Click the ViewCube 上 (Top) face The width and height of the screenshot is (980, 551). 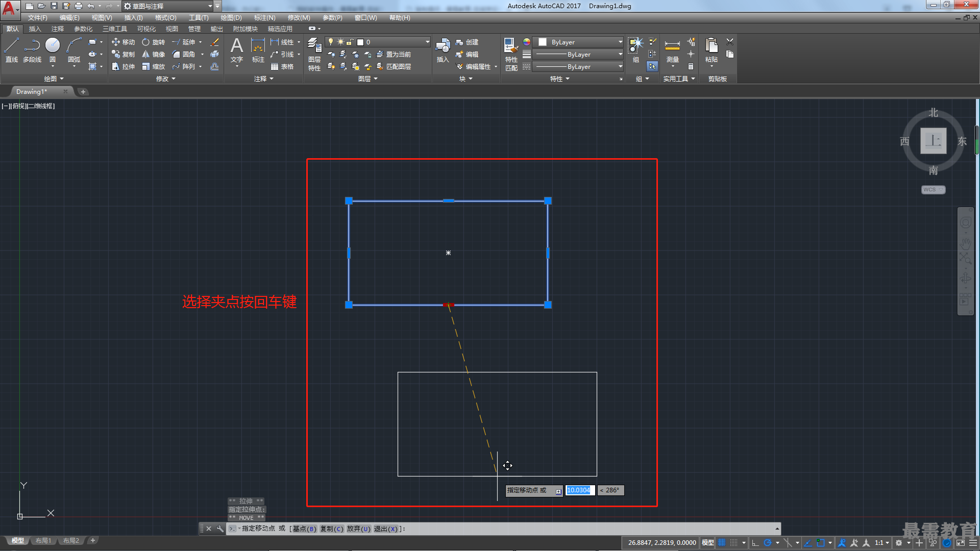933,141
